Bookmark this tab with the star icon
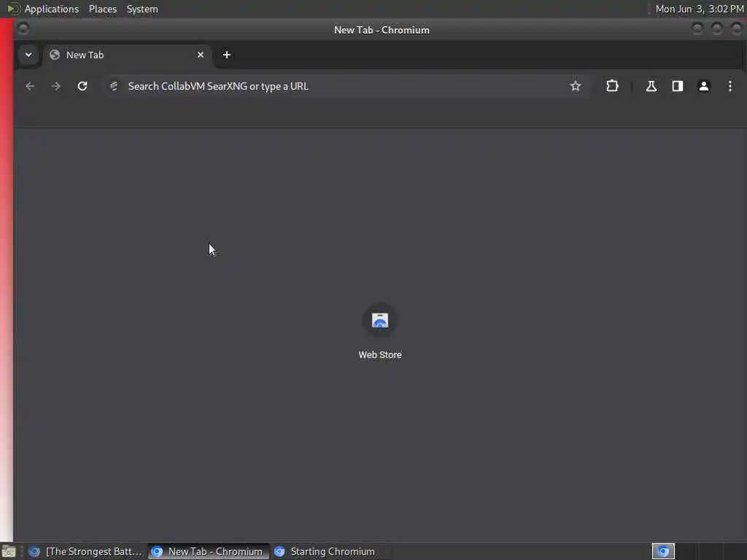 point(576,86)
